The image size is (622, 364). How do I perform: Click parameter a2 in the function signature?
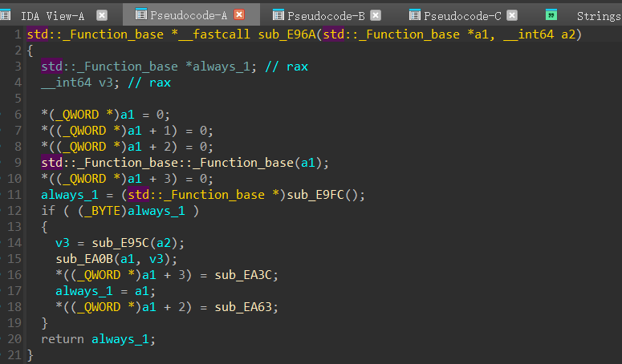point(568,34)
